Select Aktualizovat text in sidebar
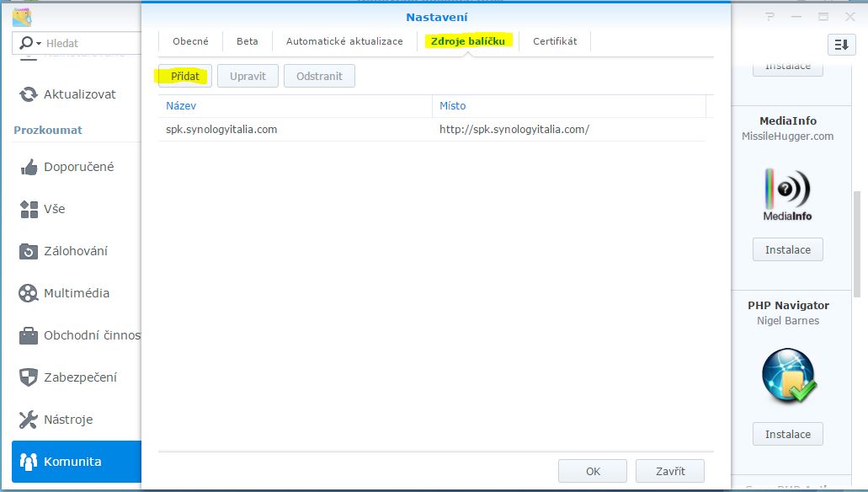Viewport: 868px width, 492px height. coord(80,94)
